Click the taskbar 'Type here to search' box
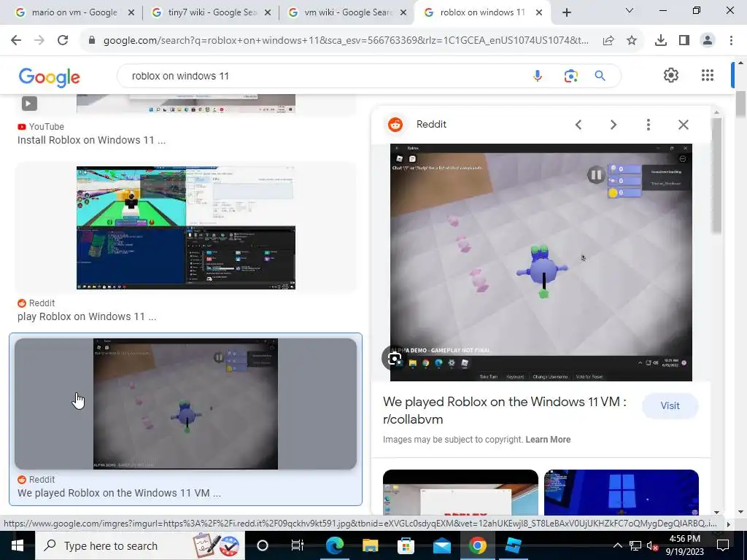The width and height of the screenshot is (747, 560). coord(140,545)
